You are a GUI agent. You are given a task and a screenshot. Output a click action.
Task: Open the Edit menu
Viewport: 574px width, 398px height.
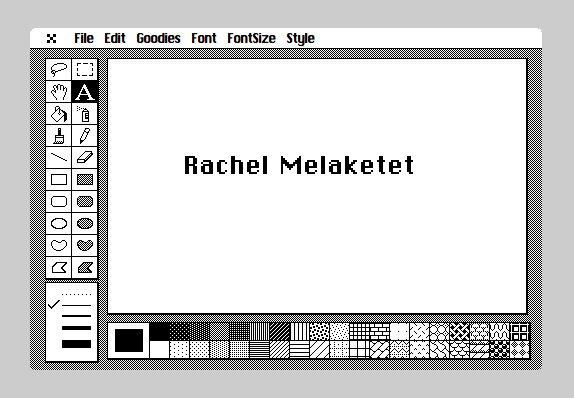(115, 38)
